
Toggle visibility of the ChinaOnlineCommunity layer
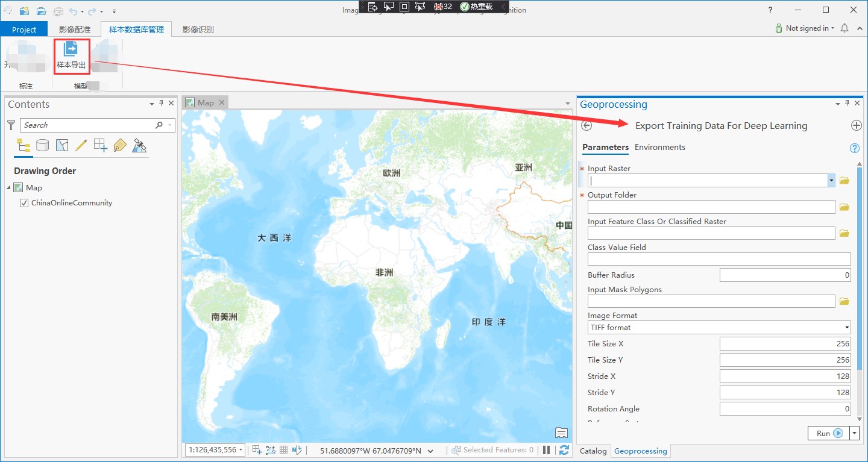click(x=25, y=203)
